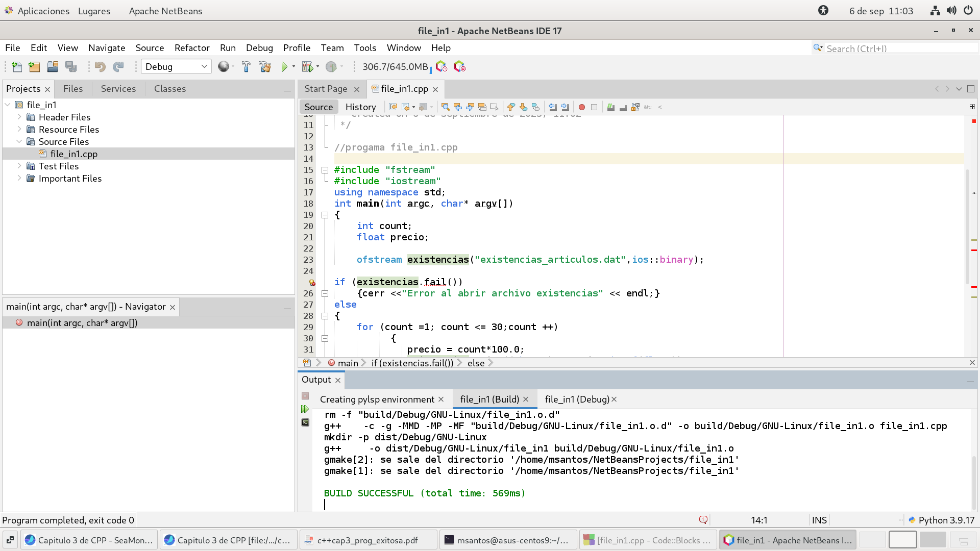
Task: Click the Profile Project icon
Action: pyautogui.click(x=331, y=67)
